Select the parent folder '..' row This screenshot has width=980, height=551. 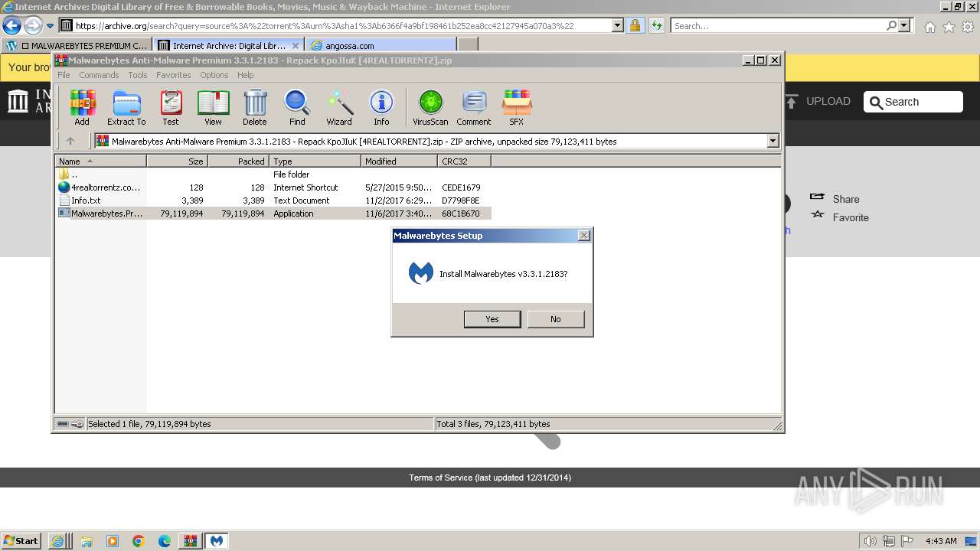[x=273, y=174]
